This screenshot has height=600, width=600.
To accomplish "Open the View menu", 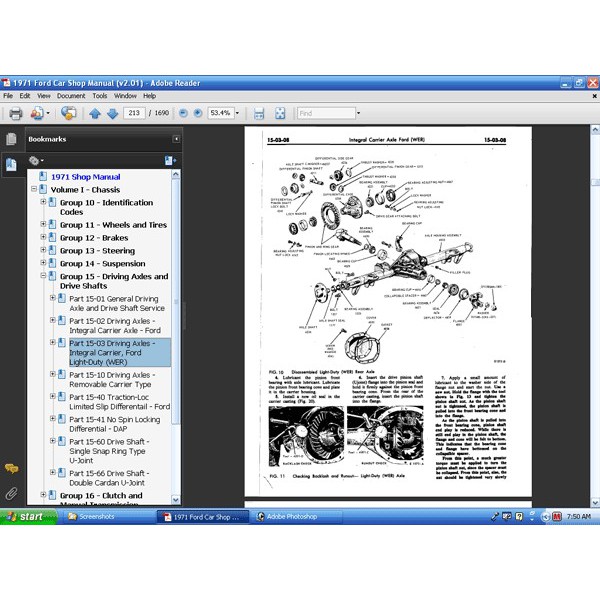I will point(44,96).
